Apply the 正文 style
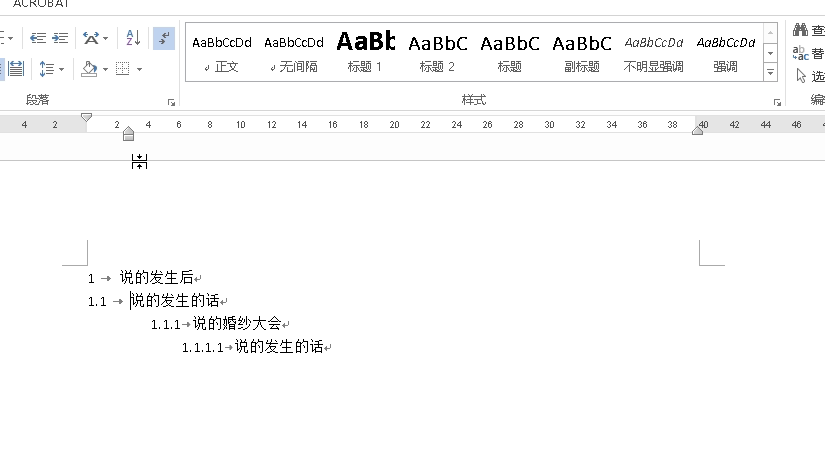 (222, 53)
